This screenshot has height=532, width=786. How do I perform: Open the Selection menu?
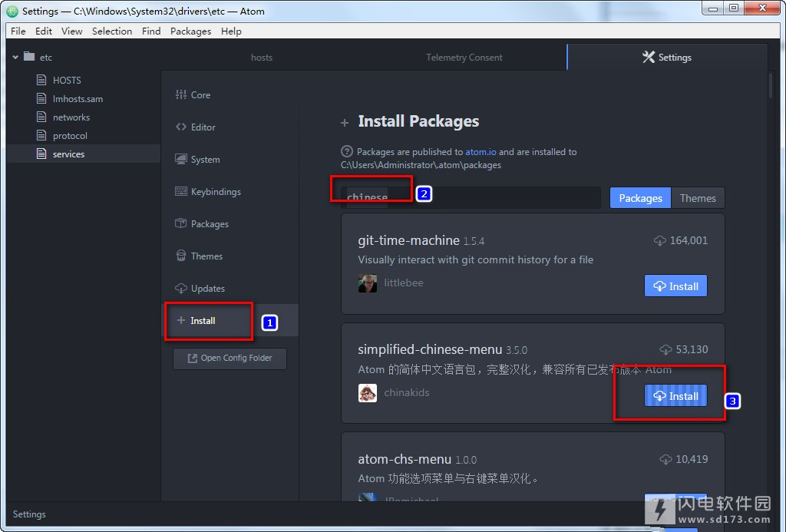click(112, 31)
